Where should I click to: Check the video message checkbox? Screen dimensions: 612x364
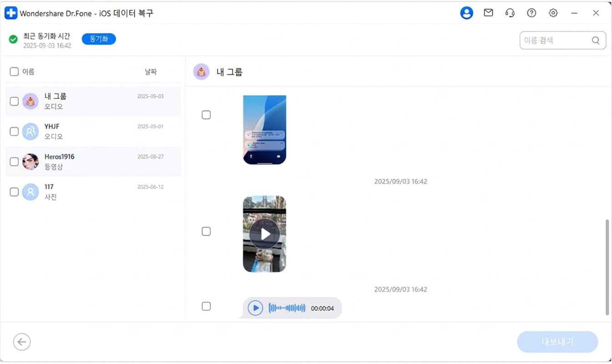point(206,232)
